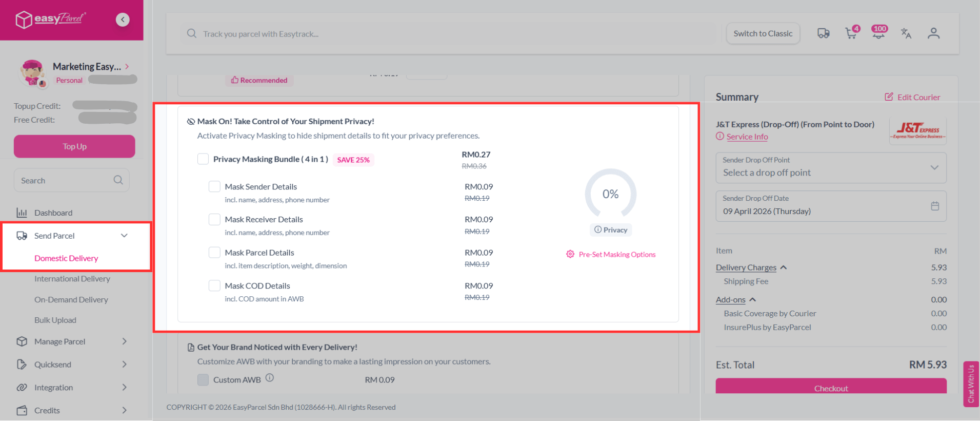Open the shopping cart icon
Screen dimensions: 980x421
(x=851, y=34)
